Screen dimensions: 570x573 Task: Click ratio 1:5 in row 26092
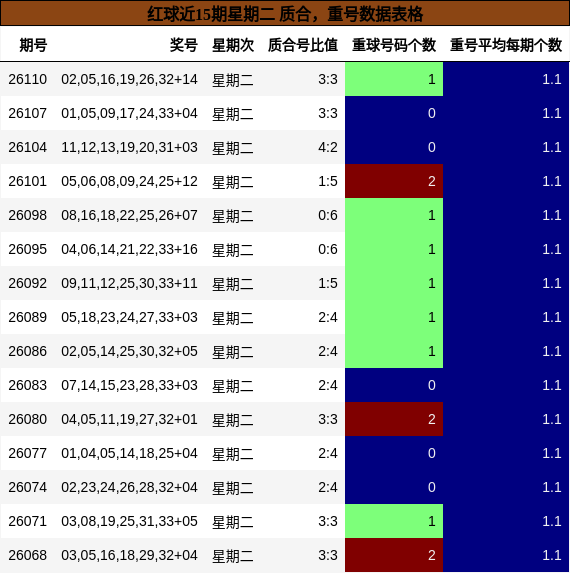point(328,283)
